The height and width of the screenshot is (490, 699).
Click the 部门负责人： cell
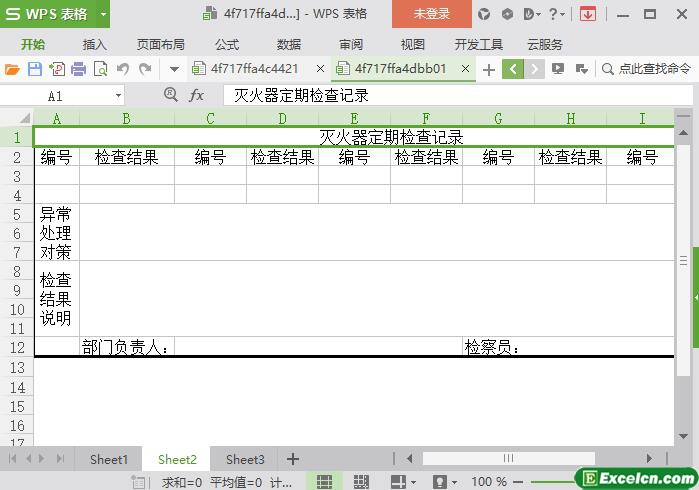pos(127,346)
